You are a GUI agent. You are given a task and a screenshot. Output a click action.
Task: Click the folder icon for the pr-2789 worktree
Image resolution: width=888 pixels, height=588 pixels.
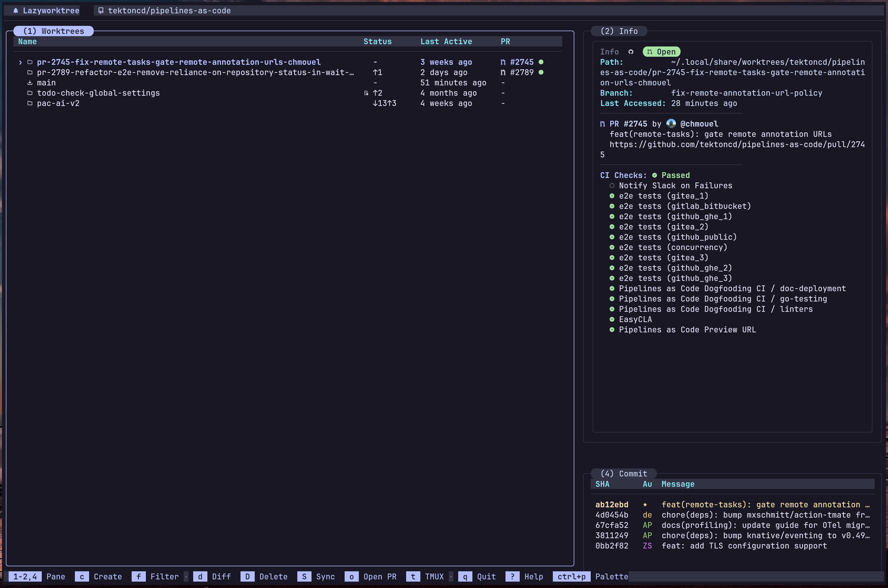[x=30, y=72]
